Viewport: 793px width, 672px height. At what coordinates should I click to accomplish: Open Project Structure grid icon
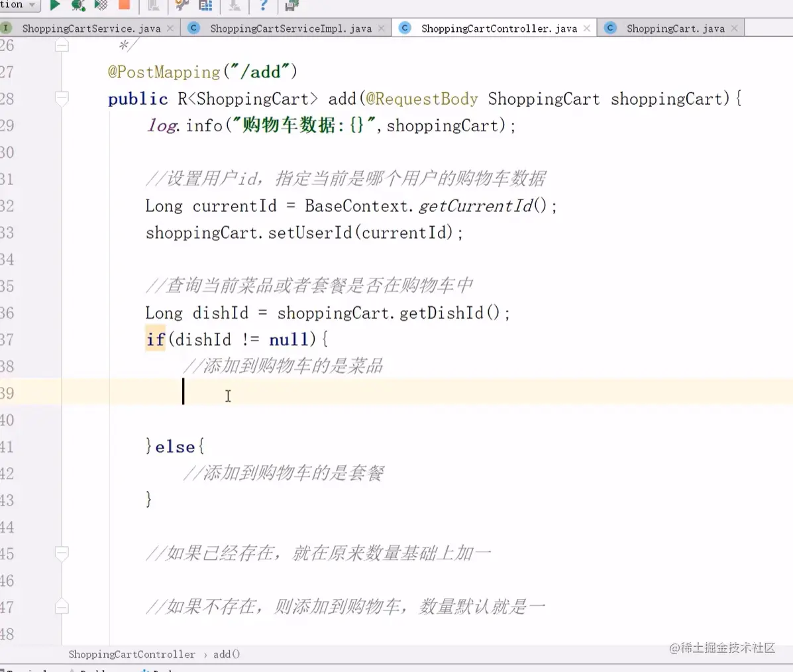pos(205,5)
